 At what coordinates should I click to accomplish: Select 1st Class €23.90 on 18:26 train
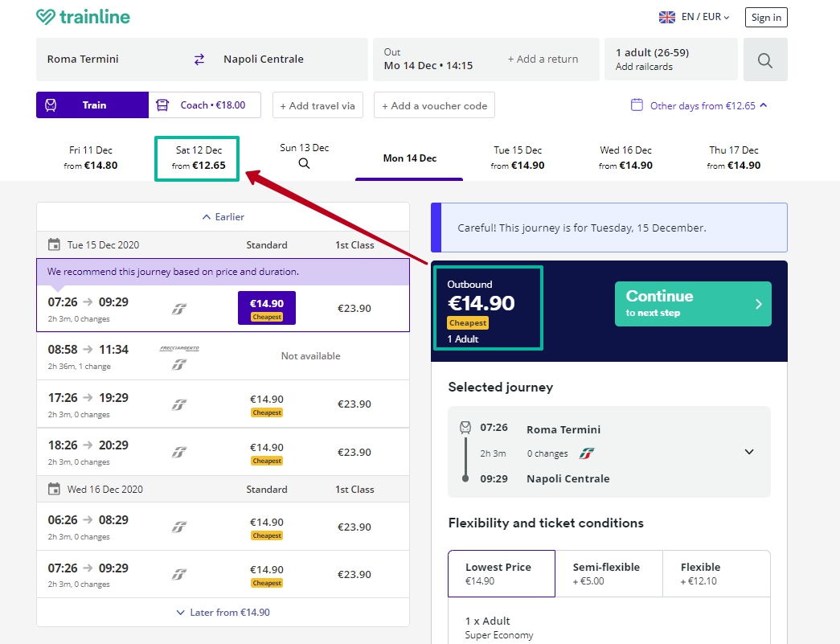[354, 453]
